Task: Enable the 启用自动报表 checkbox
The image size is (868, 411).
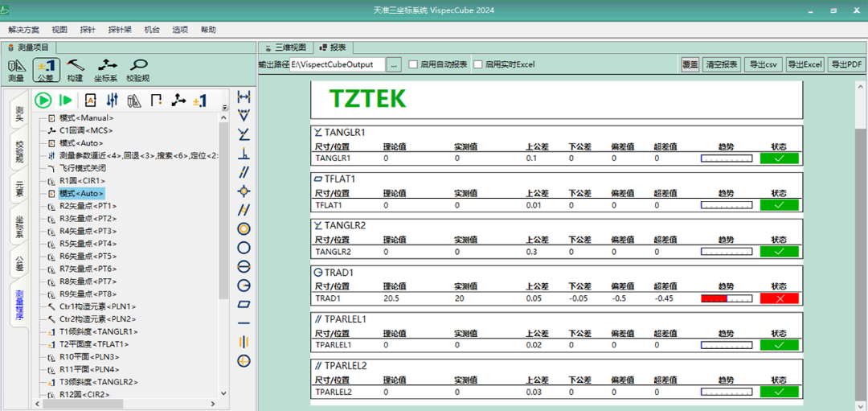Action: tap(413, 64)
